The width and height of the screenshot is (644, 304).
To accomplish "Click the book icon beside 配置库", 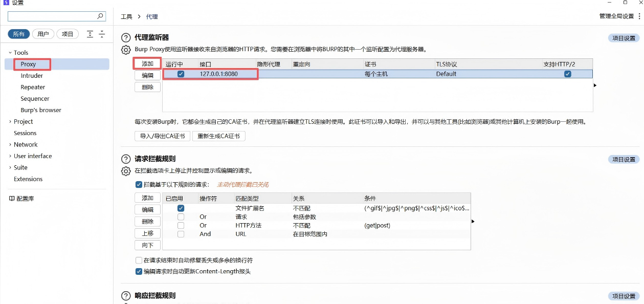I will click(12, 199).
